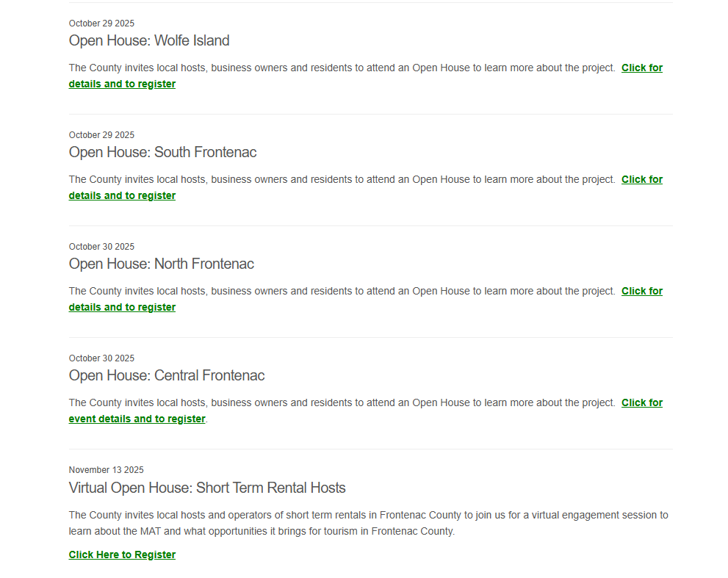
Task: Open Central Frontenac event details link
Action: coord(137,419)
